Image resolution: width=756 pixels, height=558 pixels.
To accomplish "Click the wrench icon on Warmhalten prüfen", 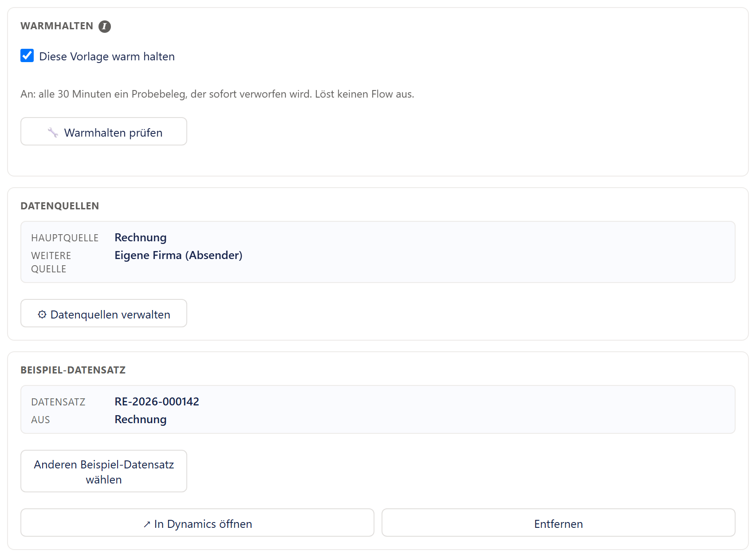I will pyautogui.click(x=53, y=132).
